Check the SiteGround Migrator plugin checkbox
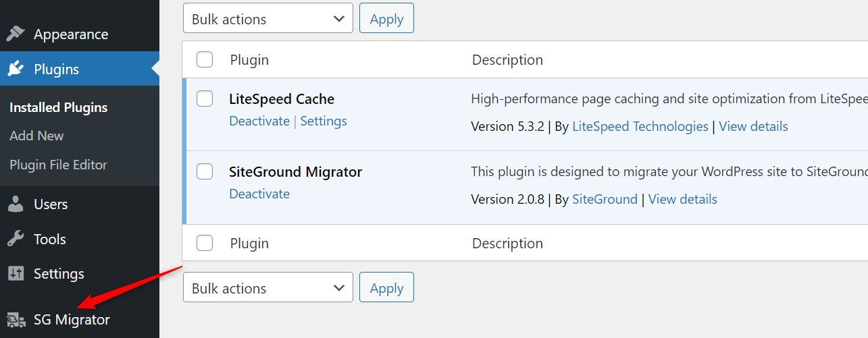868x338 pixels. tap(205, 171)
